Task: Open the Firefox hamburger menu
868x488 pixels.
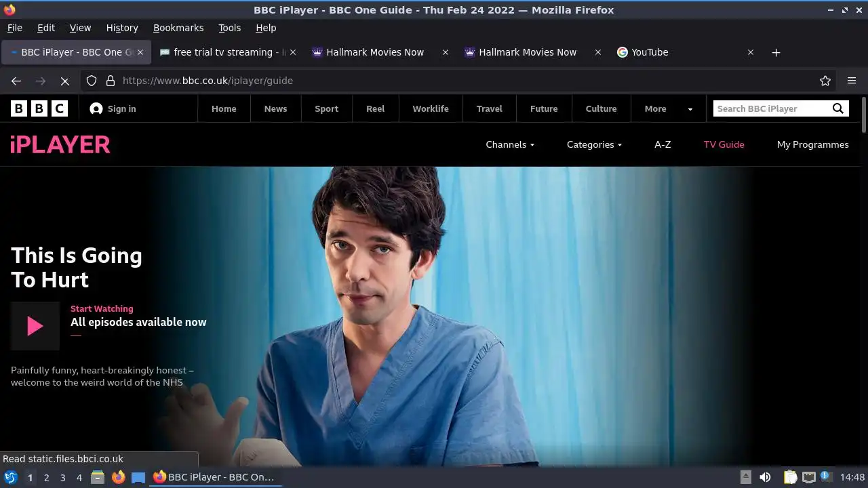Action: (852, 81)
